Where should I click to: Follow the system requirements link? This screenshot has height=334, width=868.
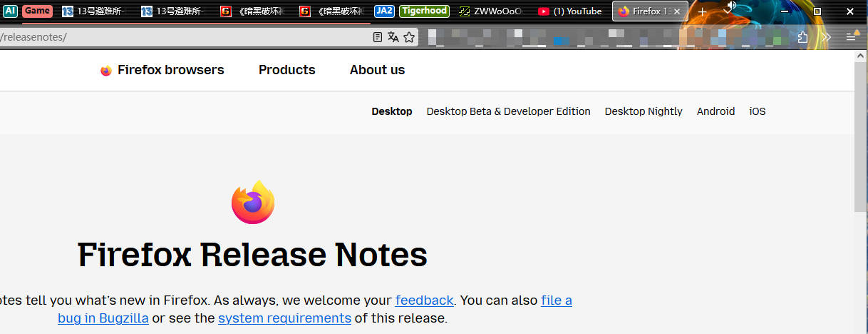coord(285,318)
